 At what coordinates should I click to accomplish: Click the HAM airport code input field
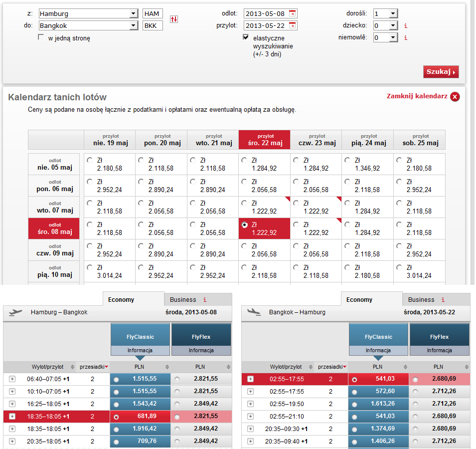click(x=153, y=13)
